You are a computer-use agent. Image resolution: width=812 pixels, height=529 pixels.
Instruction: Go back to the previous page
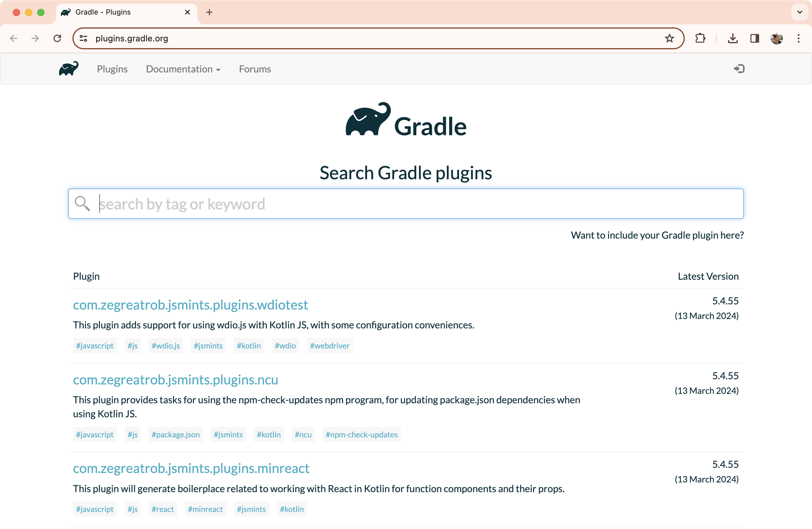point(14,38)
